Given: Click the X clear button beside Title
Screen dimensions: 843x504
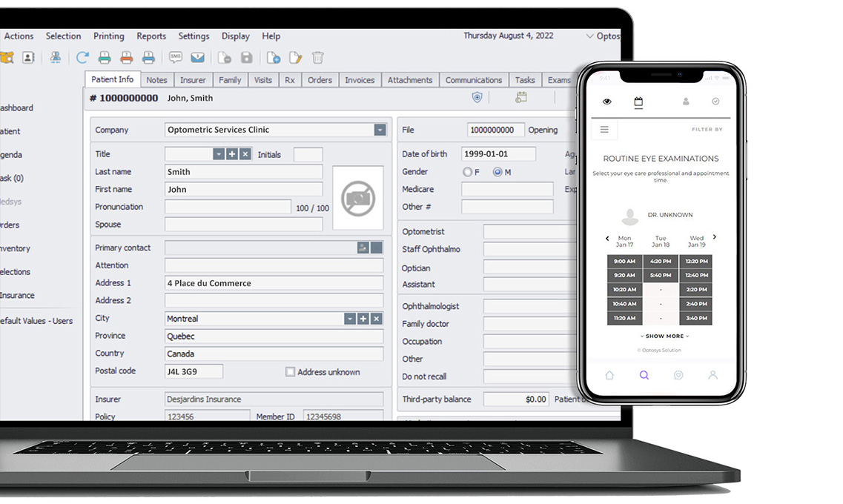Looking at the screenshot, I should pos(245,154).
